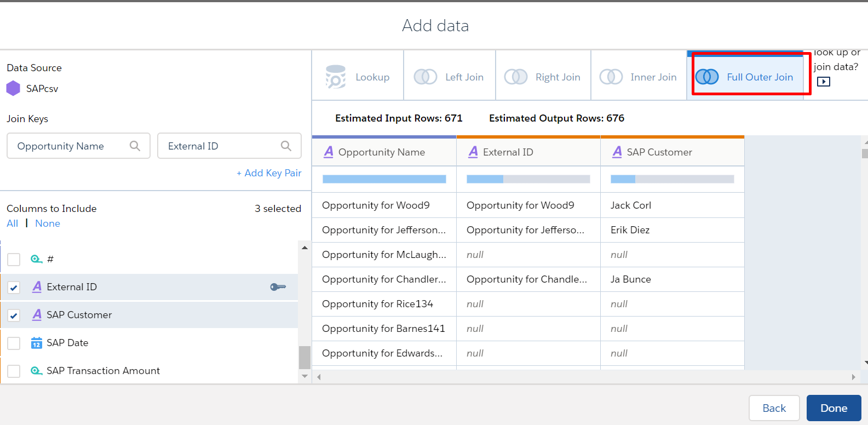Click the video play icon beside join help
This screenshot has width=868, height=425.
point(823,82)
